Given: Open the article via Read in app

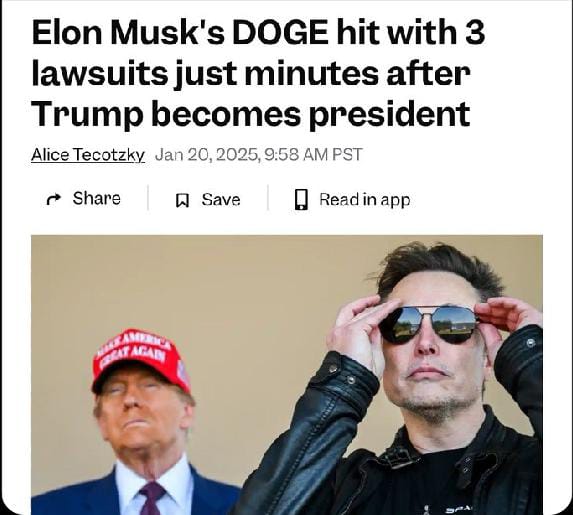Looking at the screenshot, I should click(364, 200).
